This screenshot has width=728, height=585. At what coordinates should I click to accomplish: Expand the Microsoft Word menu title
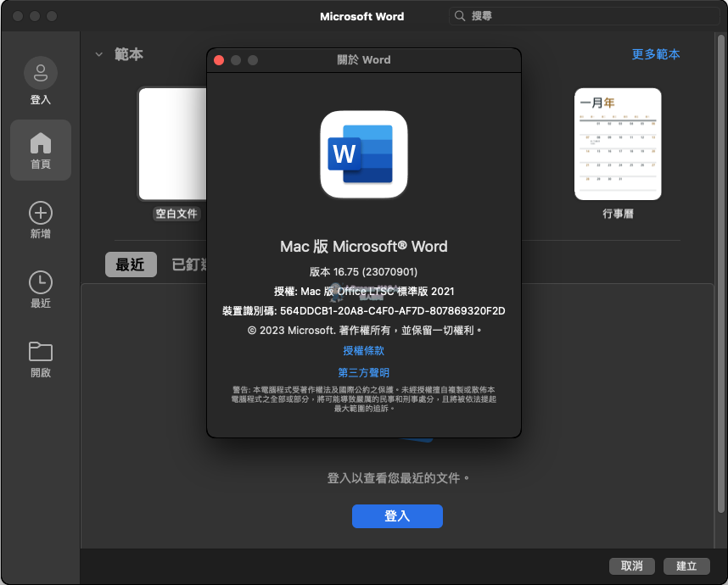coord(362,15)
